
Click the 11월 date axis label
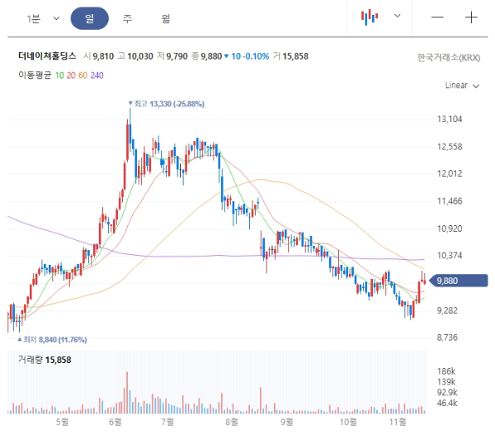pos(398,422)
